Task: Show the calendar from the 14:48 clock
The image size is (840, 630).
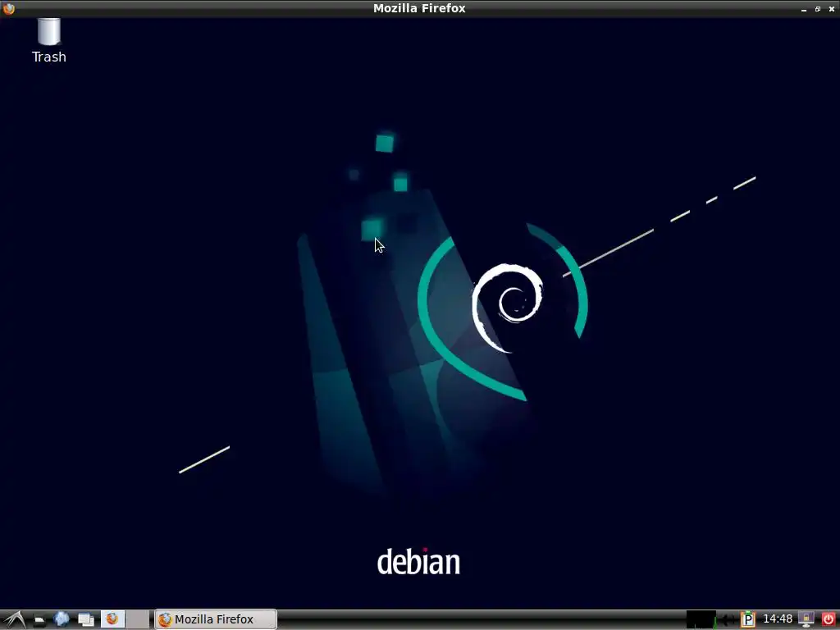Action: [778, 619]
